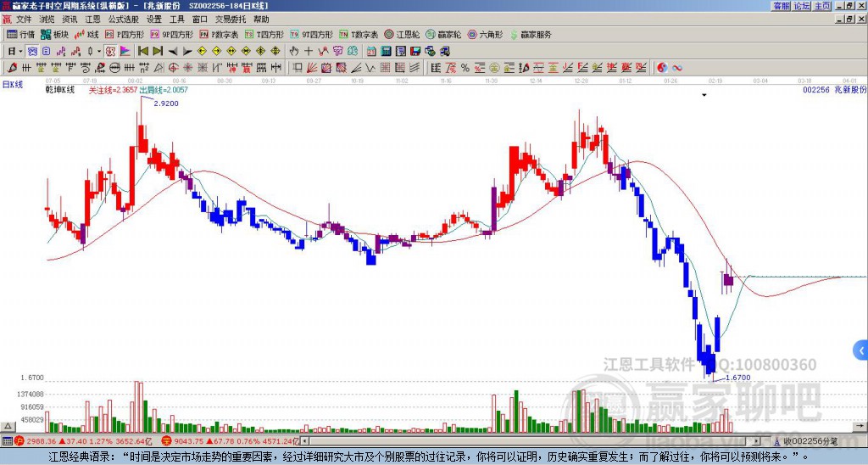Select the hand pan tool

(x=294, y=52)
